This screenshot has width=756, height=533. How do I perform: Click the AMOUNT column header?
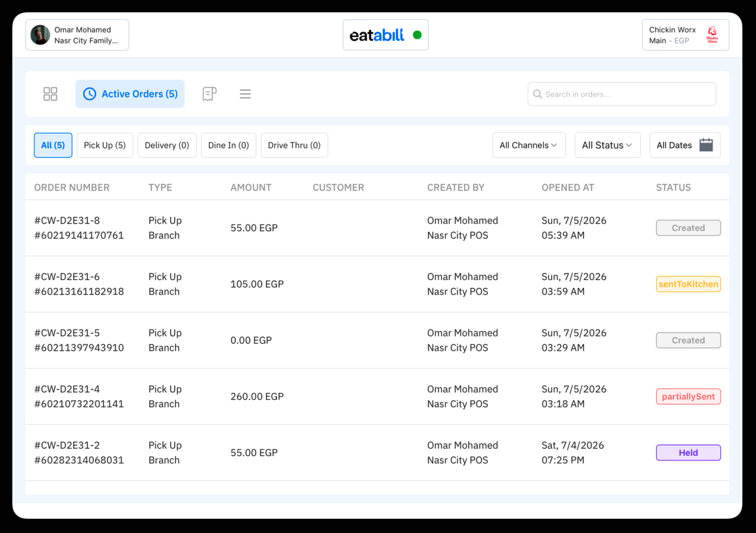[x=250, y=187]
